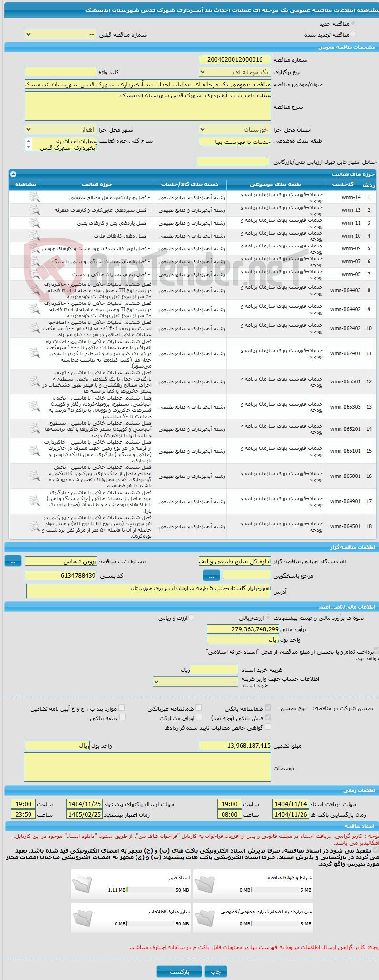Collapse the حوزه های فعالیت panel icon
The image size is (379, 980).
point(13,174)
